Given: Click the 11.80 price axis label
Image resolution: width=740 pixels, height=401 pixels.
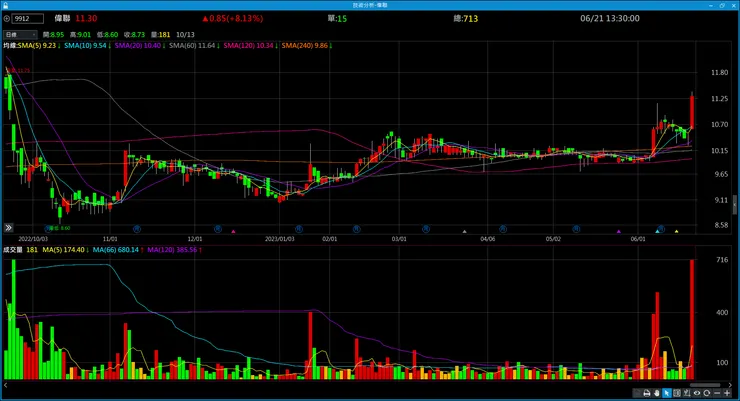Looking at the screenshot, I should (x=720, y=73).
